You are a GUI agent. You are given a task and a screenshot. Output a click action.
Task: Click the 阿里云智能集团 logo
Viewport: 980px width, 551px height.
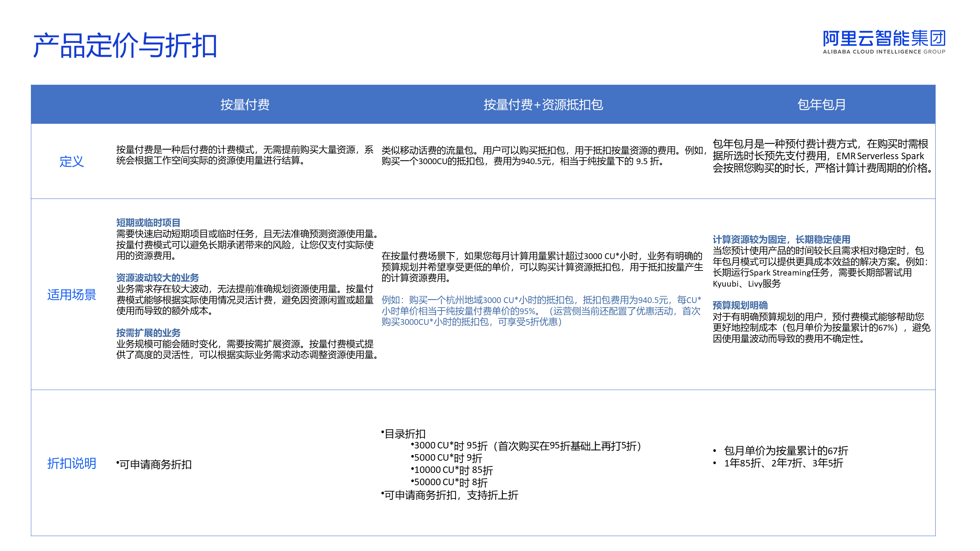click(884, 38)
